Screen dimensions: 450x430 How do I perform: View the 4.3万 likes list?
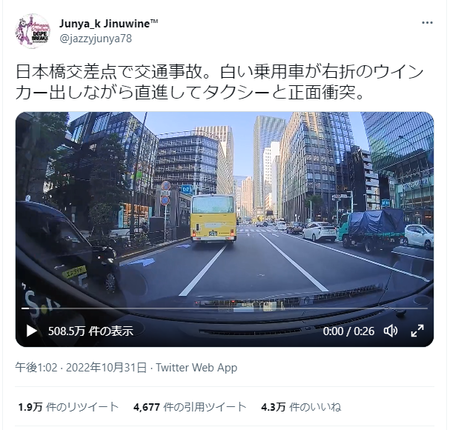(x=301, y=407)
